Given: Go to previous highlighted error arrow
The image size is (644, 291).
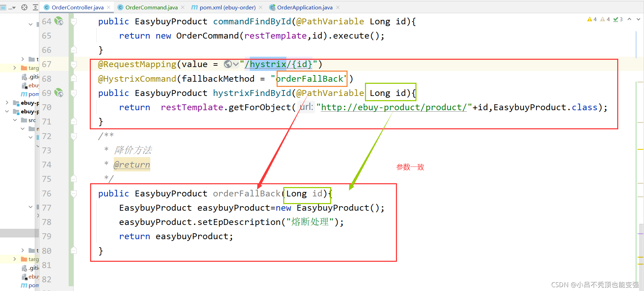Looking at the screenshot, I should point(629,19).
